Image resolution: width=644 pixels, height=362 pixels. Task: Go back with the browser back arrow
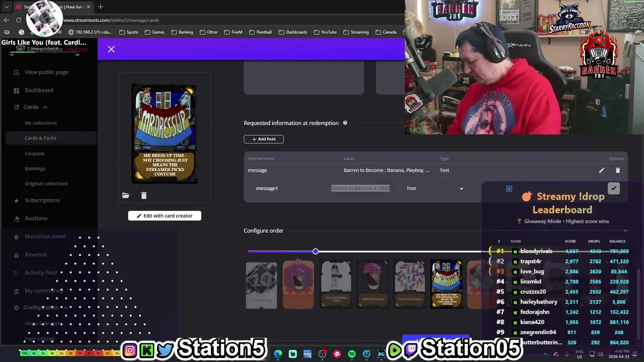(7, 20)
